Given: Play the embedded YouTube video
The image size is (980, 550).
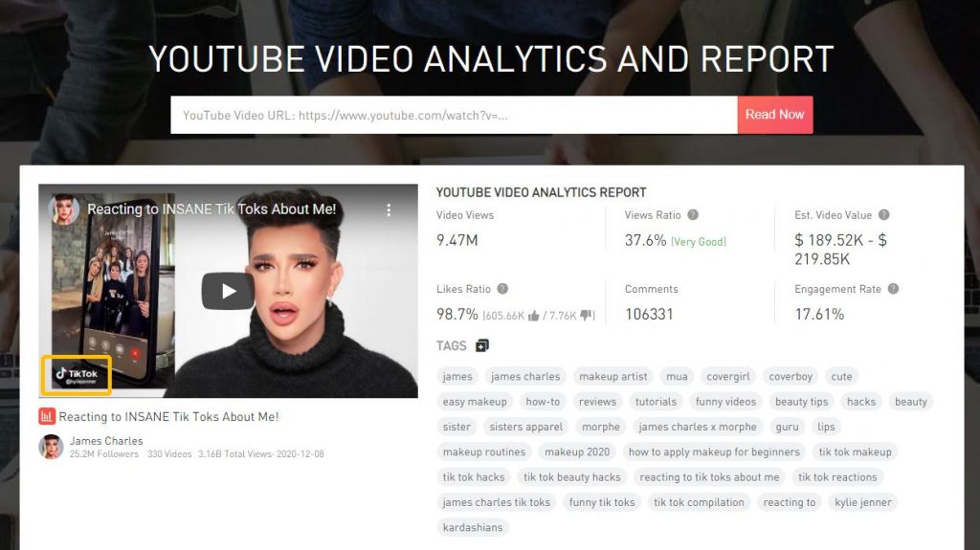Looking at the screenshot, I should point(228,291).
